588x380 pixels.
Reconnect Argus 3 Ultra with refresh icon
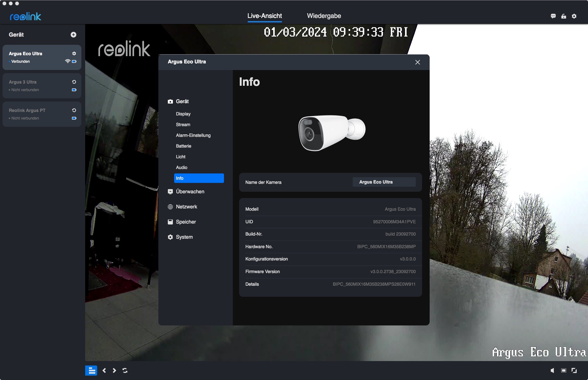74,82
